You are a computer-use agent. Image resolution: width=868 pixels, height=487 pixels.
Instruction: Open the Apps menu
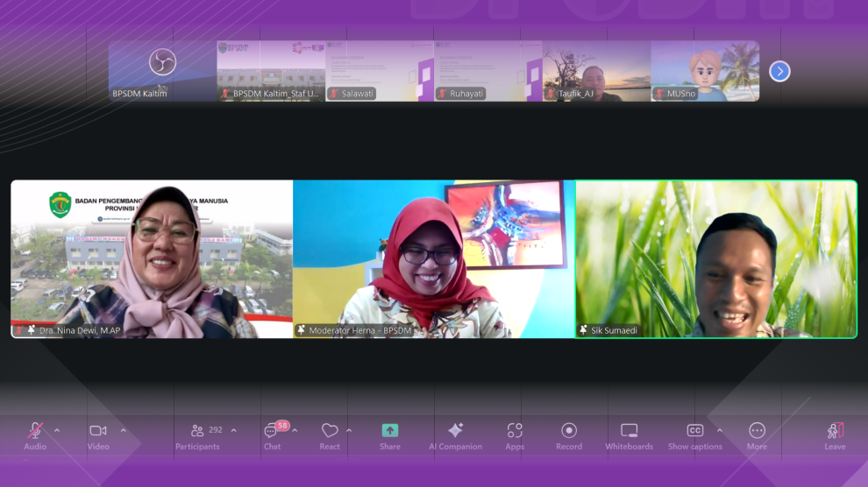click(515, 434)
